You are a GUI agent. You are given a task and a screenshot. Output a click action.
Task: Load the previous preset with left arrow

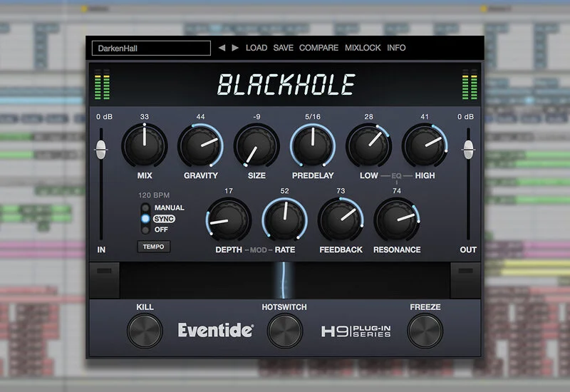pos(222,48)
